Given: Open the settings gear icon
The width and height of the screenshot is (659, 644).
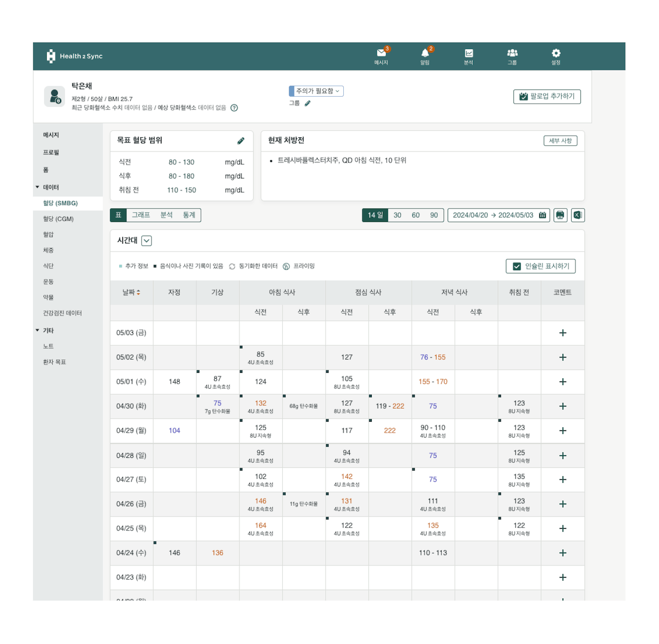Looking at the screenshot, I should point(556,53).
